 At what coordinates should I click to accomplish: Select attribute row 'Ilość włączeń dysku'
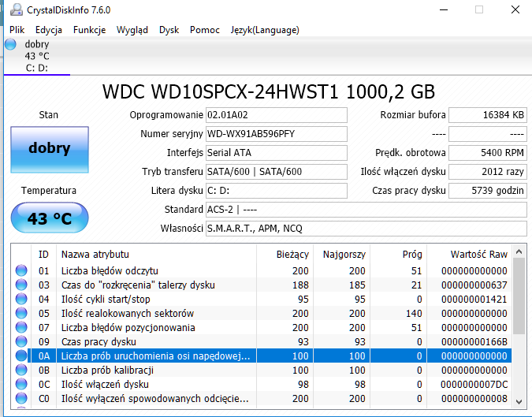point(261,384)
